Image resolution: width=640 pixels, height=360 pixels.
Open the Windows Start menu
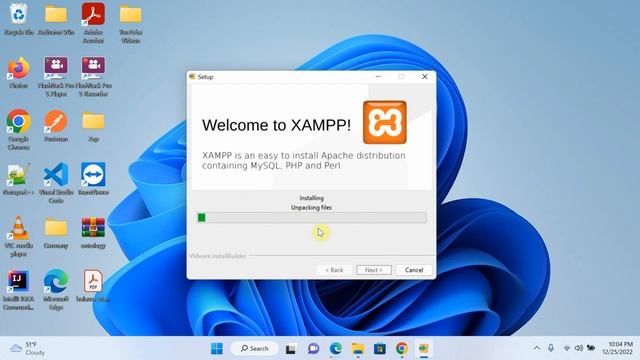tap(217, 349)
